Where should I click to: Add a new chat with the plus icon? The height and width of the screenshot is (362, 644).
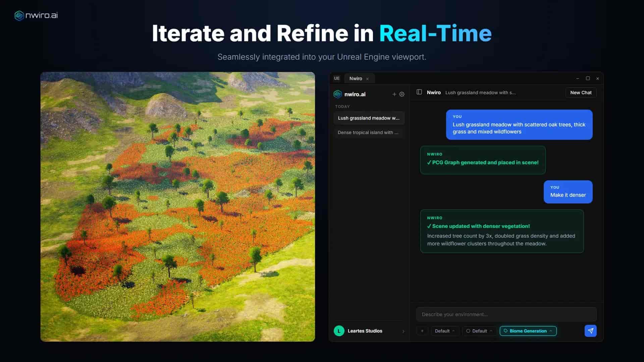click(394, 95)
